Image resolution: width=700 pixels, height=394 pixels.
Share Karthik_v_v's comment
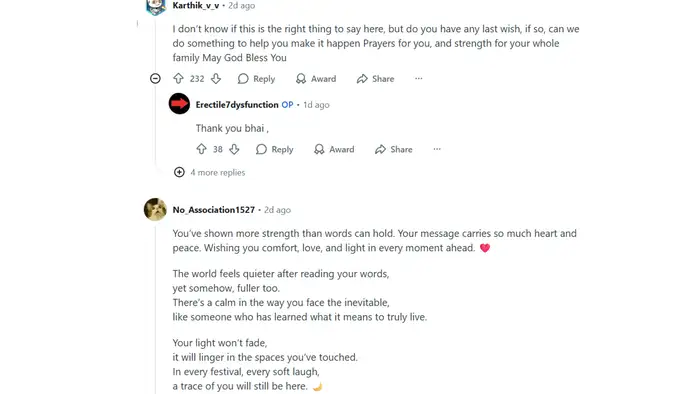coord(375,79)
